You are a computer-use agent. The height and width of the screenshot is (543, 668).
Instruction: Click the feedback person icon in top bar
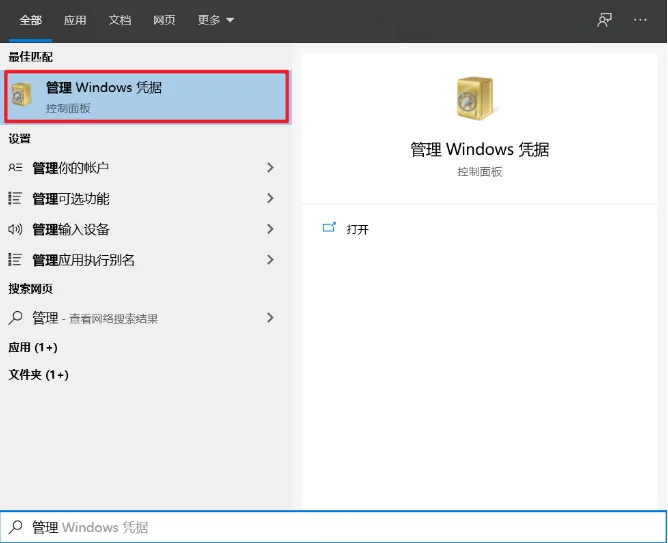pyautogui.click(x=604, y=20)
